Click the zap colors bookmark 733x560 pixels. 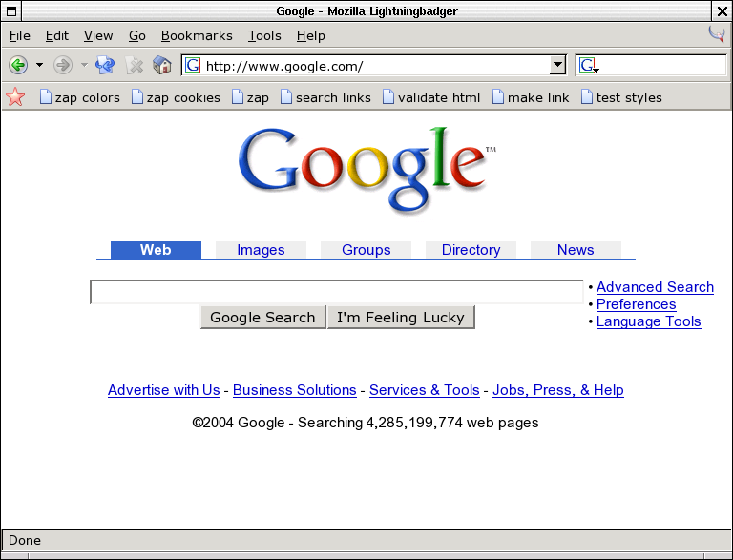click(80, 97)
